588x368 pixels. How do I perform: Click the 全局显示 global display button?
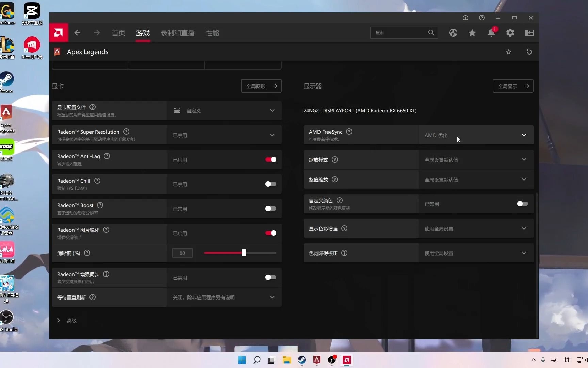pyautogui.click(x=512, y=86)
